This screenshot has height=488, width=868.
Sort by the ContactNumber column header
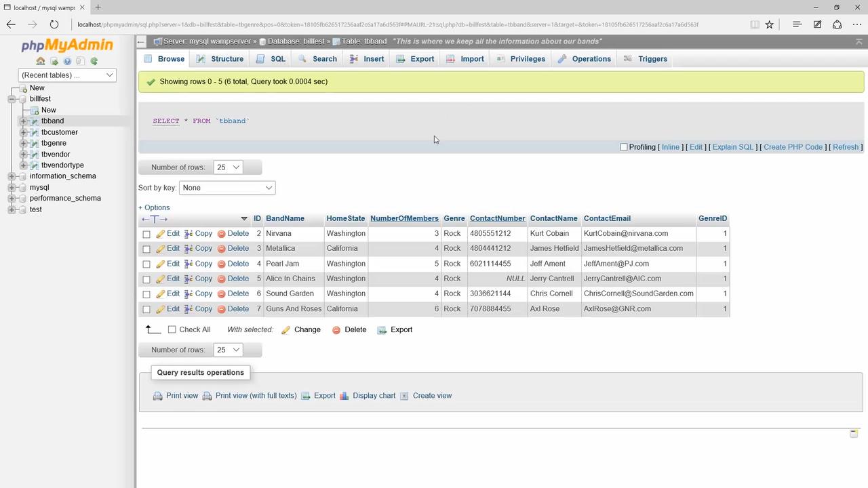[x=497, y=218]
